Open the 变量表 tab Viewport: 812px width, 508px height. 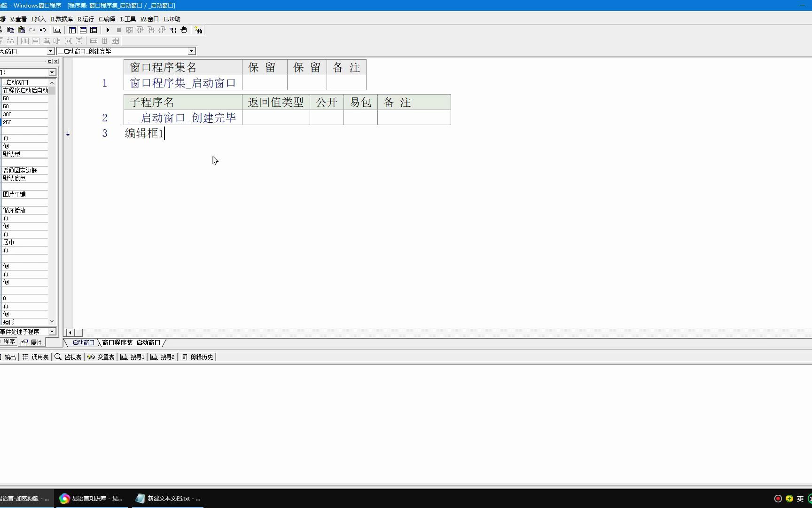click(101, 357)
